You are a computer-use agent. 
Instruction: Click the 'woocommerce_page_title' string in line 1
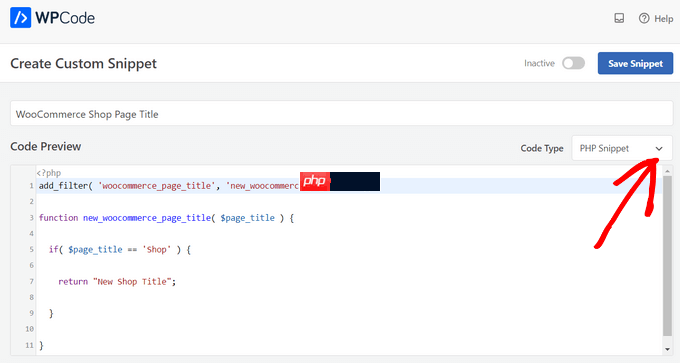(x=157, y=186)
